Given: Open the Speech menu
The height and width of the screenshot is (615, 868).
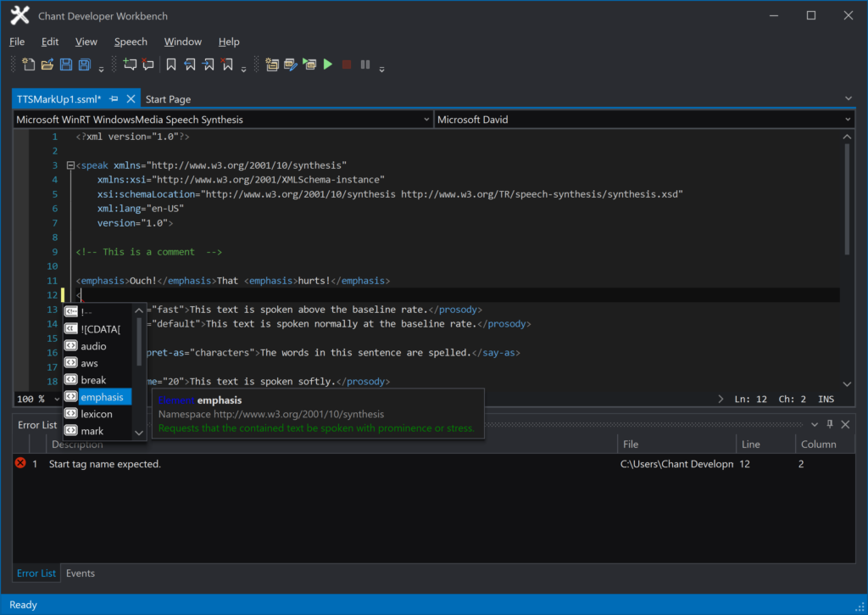Looking at the screenshot, I should click(131, 42).
